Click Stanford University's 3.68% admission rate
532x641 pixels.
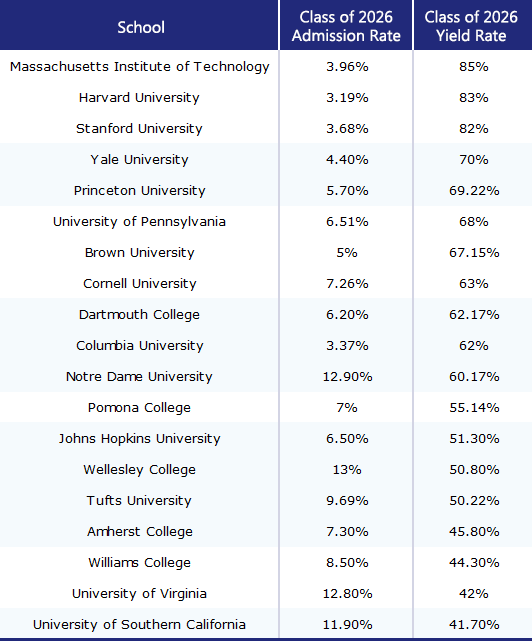(x=347, y=129)
